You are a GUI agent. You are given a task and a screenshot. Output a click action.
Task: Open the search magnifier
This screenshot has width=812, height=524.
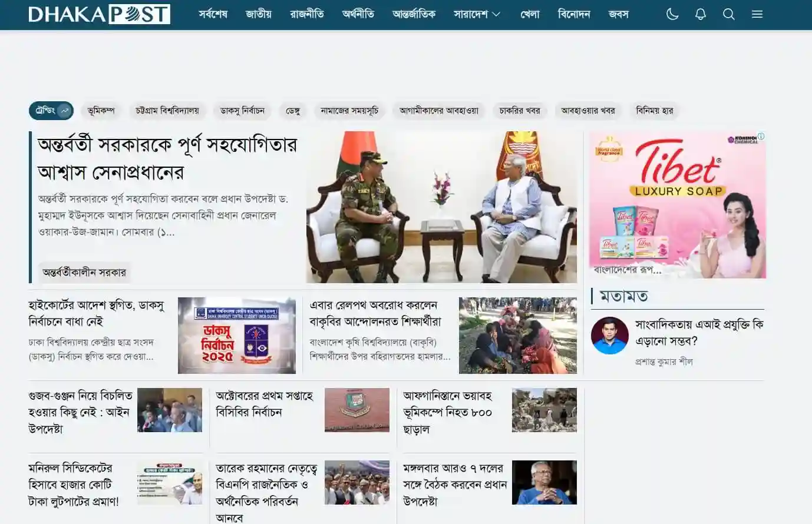click(x=729, y=14)
